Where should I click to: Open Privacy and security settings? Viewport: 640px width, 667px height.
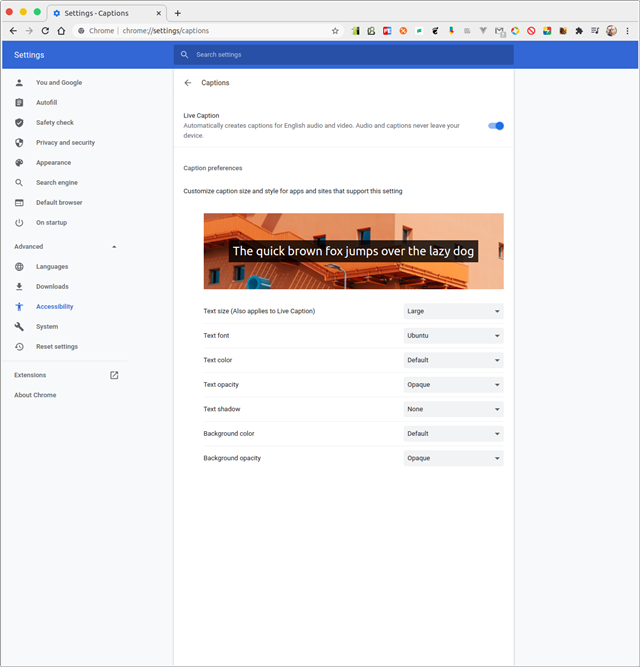pyautogui.click(x=65, y=143)
